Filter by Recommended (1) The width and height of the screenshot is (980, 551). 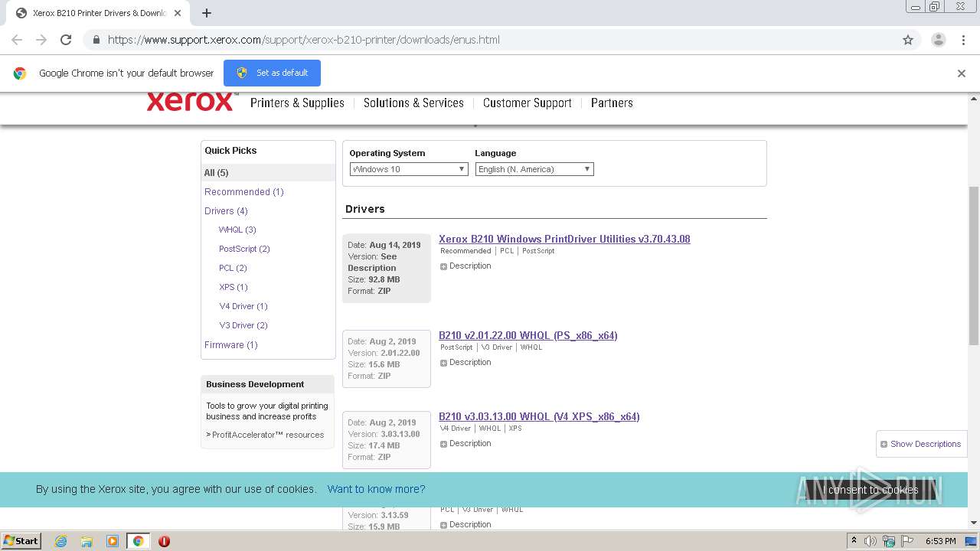click(x=244, y=192)
